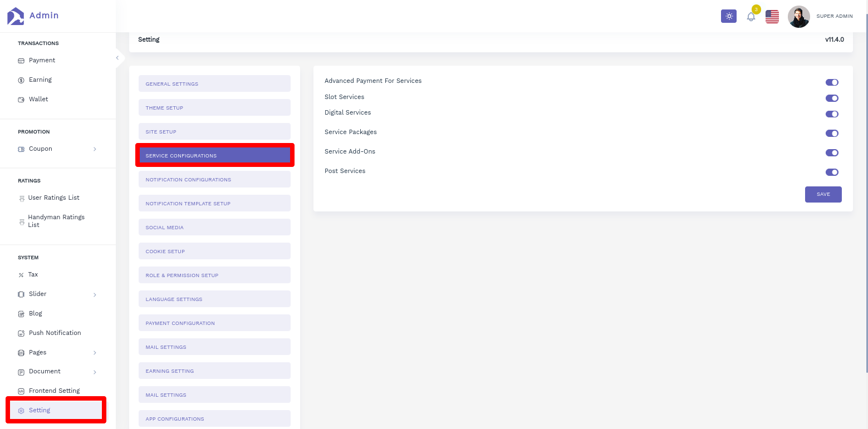
Task: Click the Setting gear icon
Action: click(x=21, y=411)
